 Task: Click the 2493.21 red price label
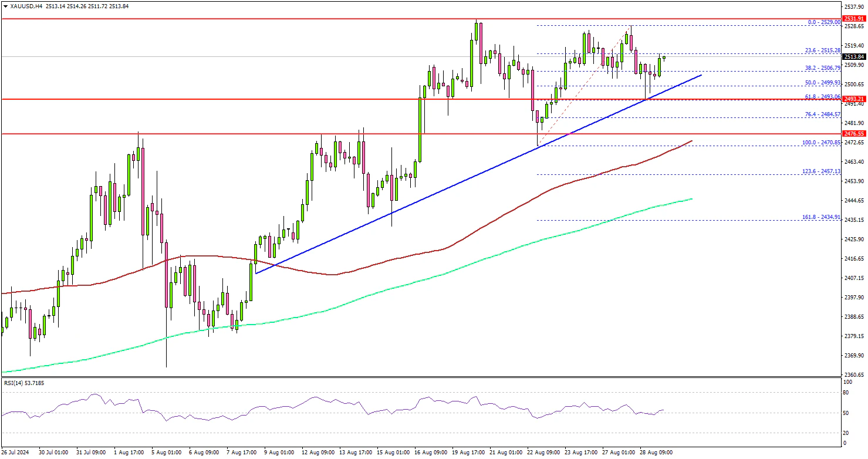(x=852, y=99)
